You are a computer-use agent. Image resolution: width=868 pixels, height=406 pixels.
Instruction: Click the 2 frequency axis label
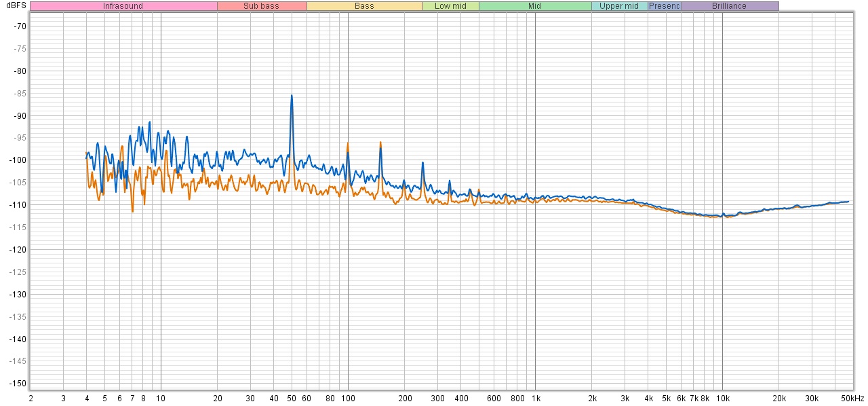coord(31,398)
